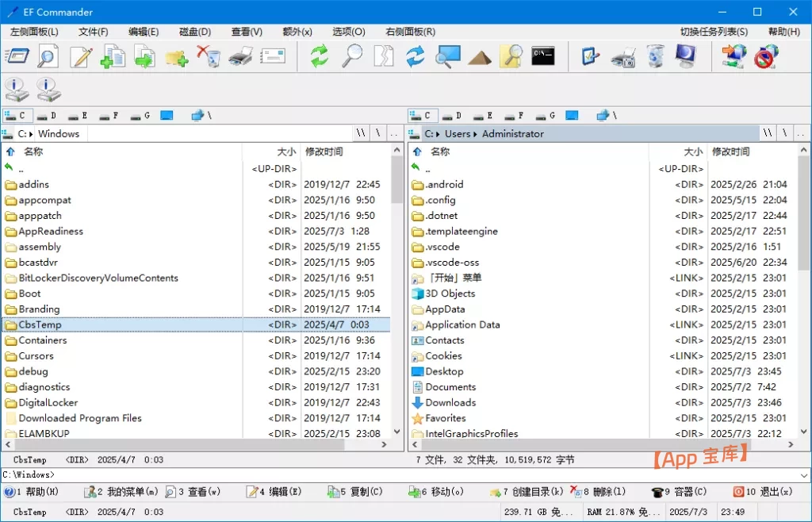Select drive G in the left panel
The width and height of the screenshot is (812, 522).
pyautogui.click(x=141, y=116)
